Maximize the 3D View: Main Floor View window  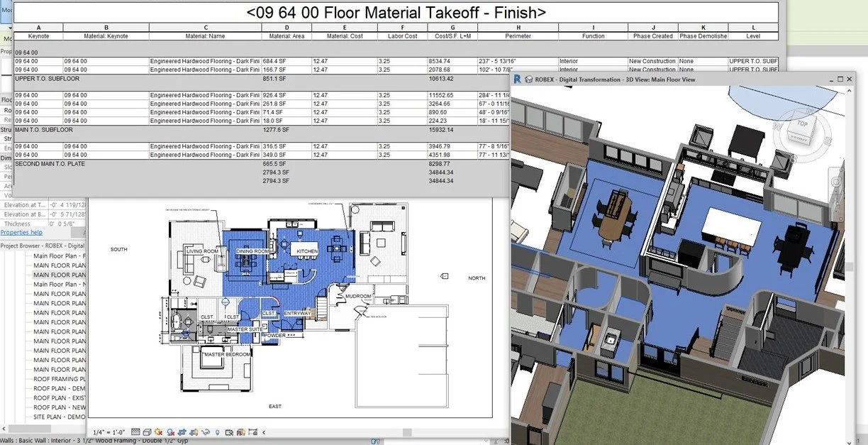pos(840,79)
